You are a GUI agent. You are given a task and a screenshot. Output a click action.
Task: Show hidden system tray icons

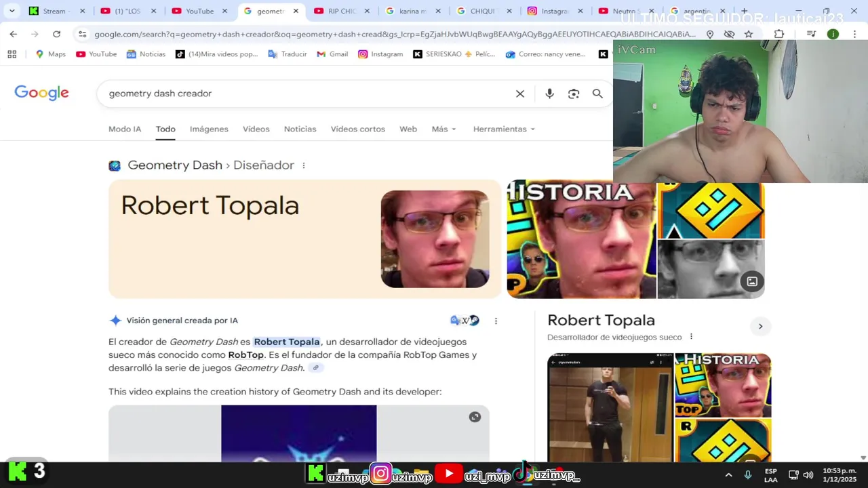pyautogui.click(x=728, y=475)
